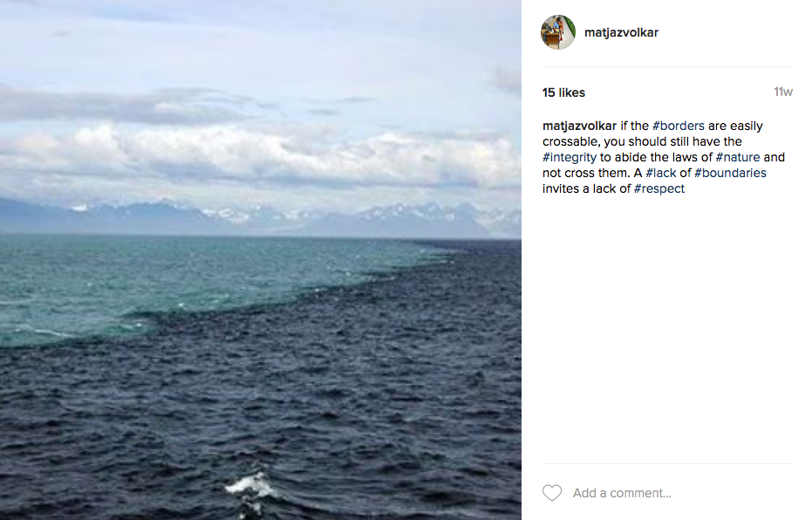Open the #borders hashtag

click(679, 126)
